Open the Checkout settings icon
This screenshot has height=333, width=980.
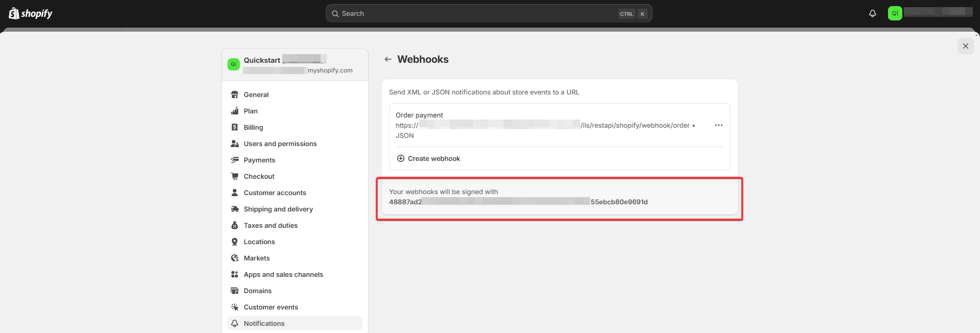click(x=235, y=176)
